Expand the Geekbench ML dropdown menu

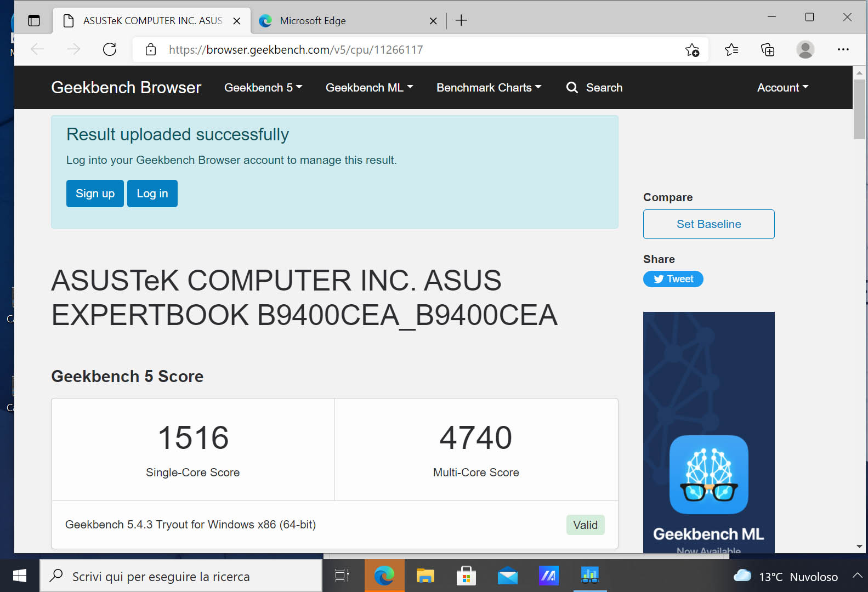click(x=370, y=88)
